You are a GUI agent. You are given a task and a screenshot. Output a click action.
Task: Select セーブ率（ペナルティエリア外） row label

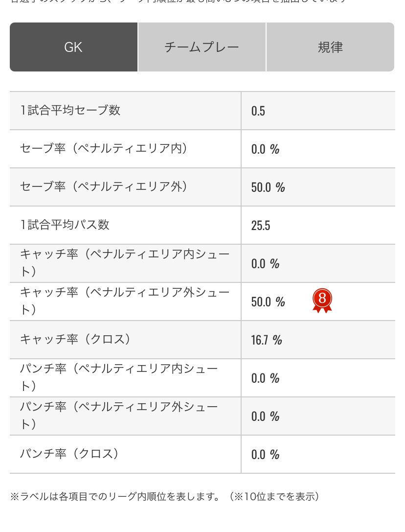[104, 186]
